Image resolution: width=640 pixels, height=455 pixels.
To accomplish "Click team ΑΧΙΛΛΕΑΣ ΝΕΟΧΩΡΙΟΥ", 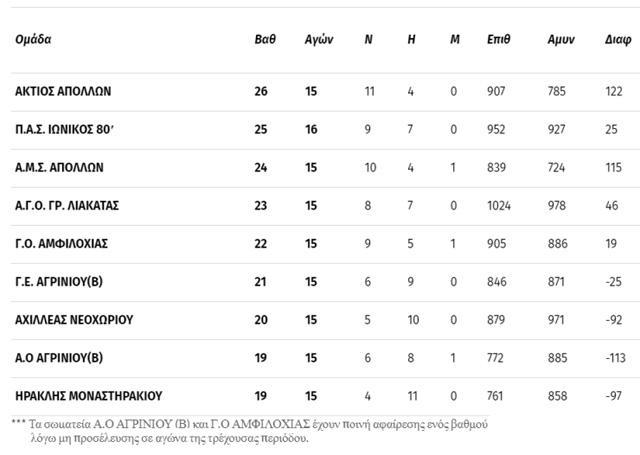I will point(74,320).
